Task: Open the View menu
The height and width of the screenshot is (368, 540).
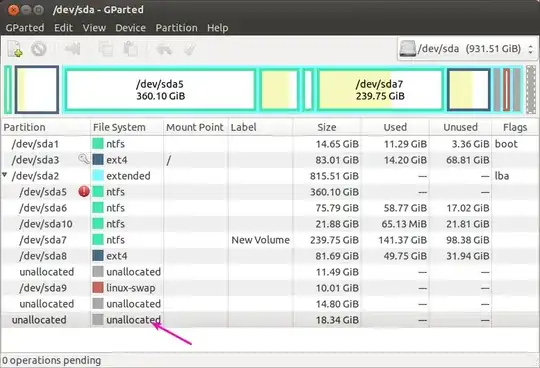Action: tap(94, 28)
